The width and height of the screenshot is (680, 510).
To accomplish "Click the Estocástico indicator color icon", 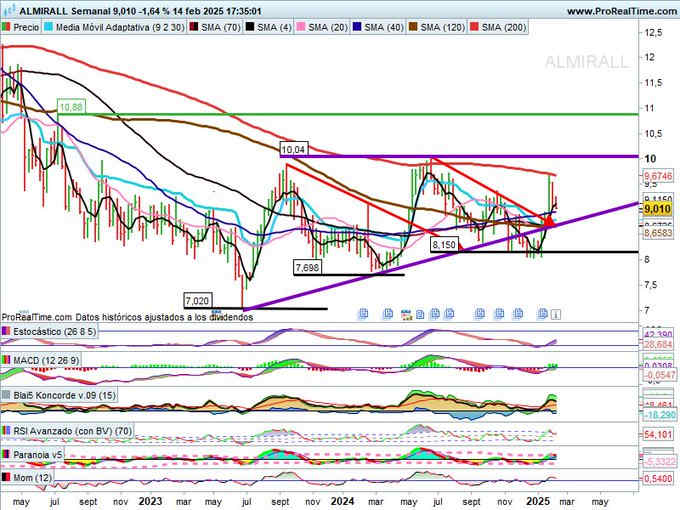I will point(6,331).
